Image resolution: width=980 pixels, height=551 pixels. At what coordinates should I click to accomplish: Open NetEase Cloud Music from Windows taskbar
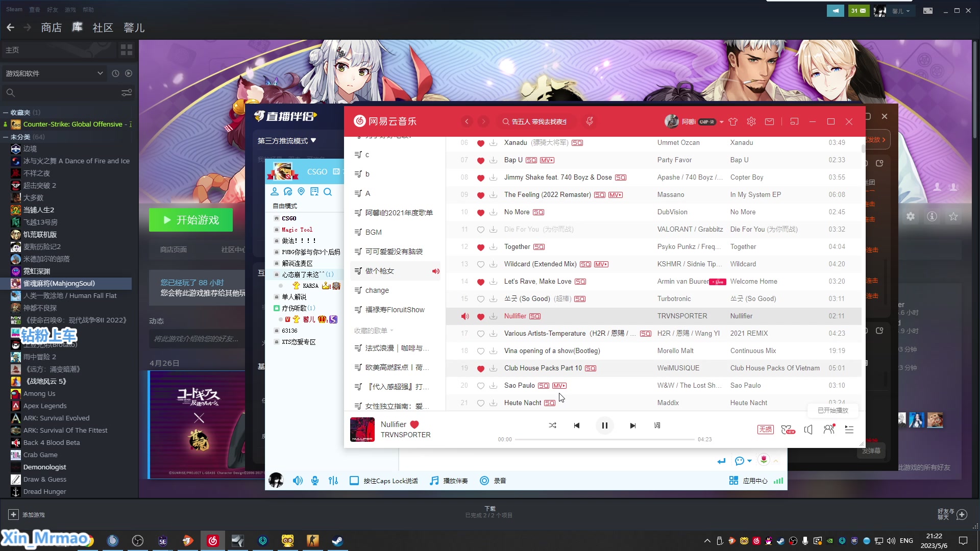pyautogui.click(x=213, y=541)
